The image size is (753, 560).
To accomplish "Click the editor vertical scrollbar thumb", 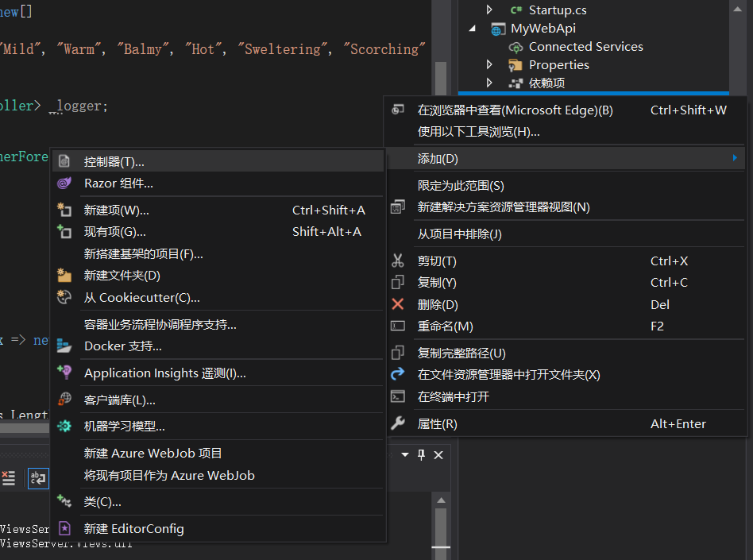I will coord(440,79).
